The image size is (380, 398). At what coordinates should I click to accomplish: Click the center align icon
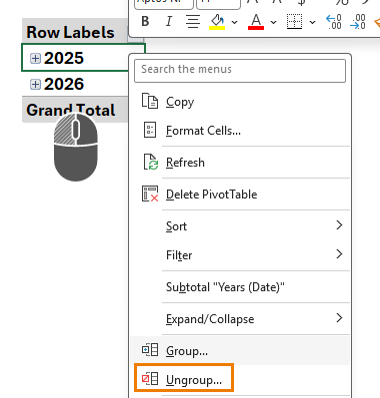click(193, 22)
